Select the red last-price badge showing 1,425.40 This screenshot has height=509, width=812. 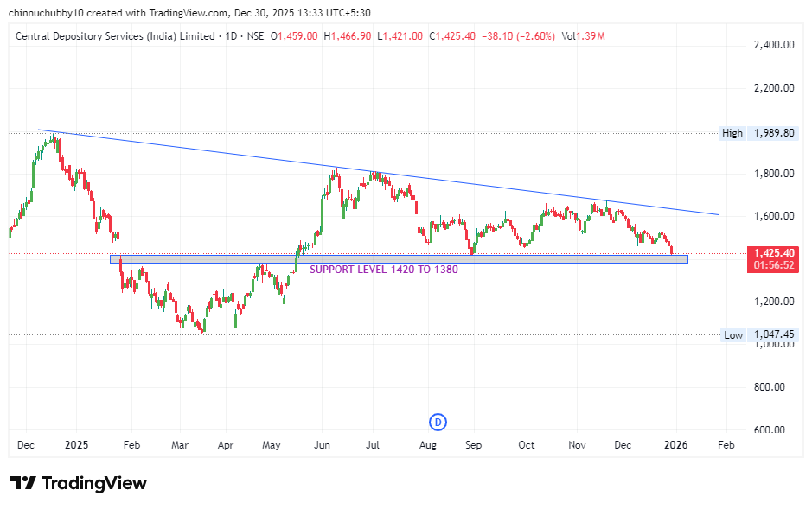click(772, 251)
